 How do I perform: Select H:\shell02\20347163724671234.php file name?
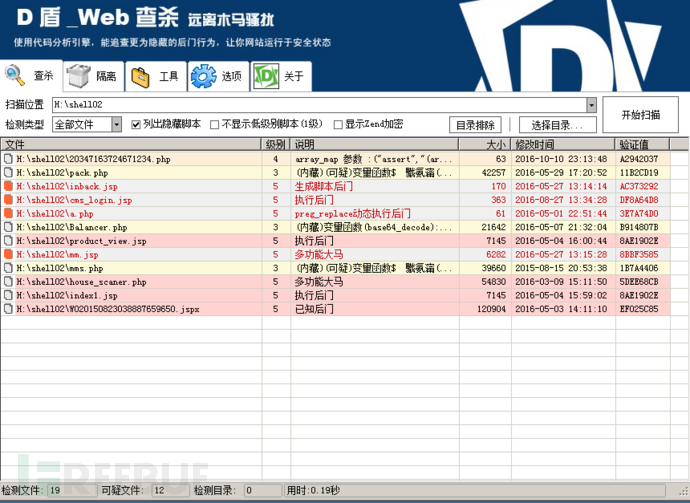(93, 159)
